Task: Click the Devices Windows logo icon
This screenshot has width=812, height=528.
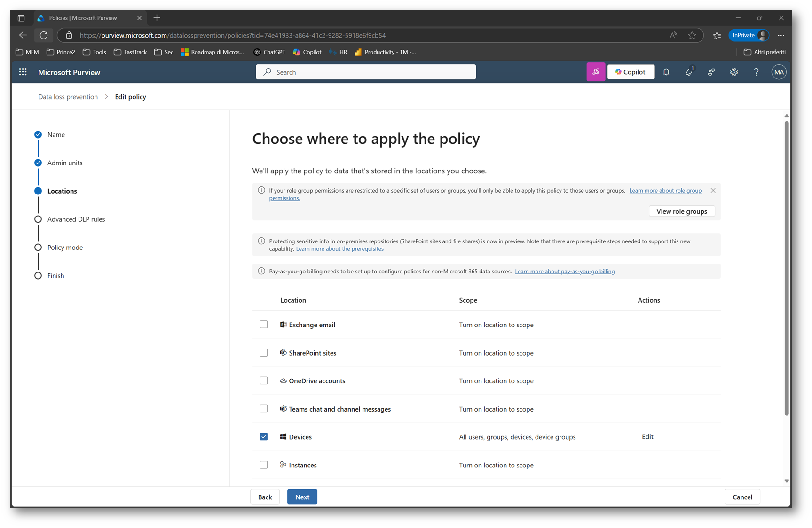Action: 283,436
